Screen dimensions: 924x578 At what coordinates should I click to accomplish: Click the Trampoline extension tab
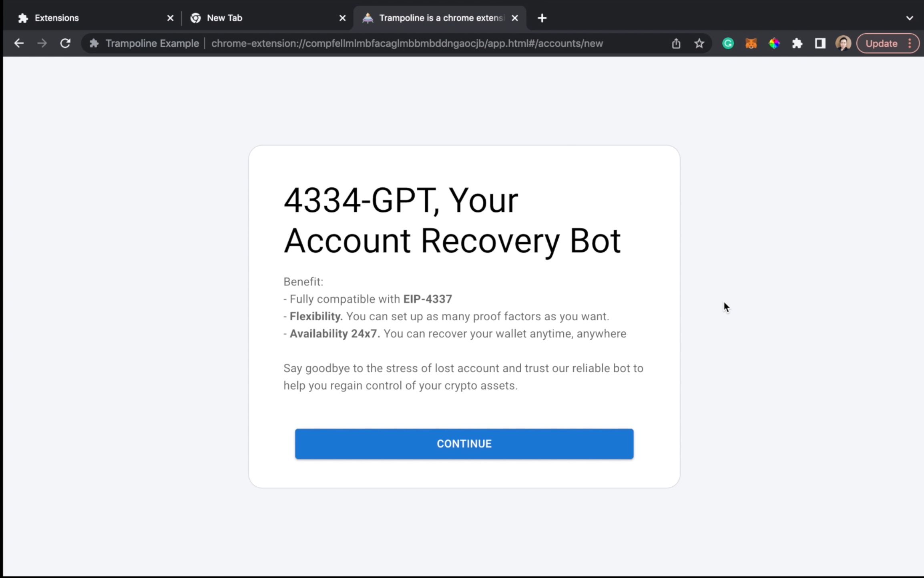click(439, 18)
